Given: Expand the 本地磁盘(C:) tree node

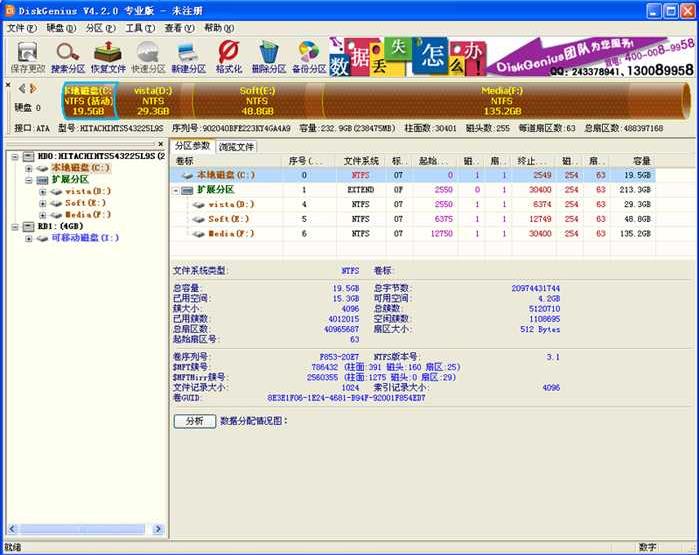Looking at the screenshot, I should 28,168.
